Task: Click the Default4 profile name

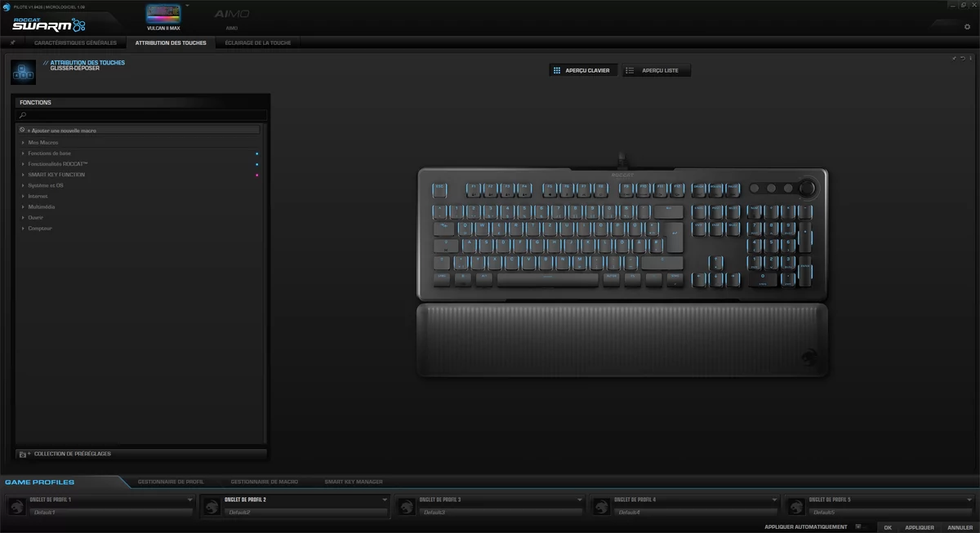Action: click(x=697, y=512)
